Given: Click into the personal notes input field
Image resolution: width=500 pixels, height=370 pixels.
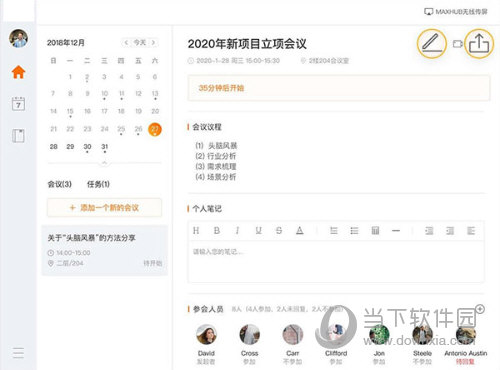Looking at the screenshot, I should point(336,262).
